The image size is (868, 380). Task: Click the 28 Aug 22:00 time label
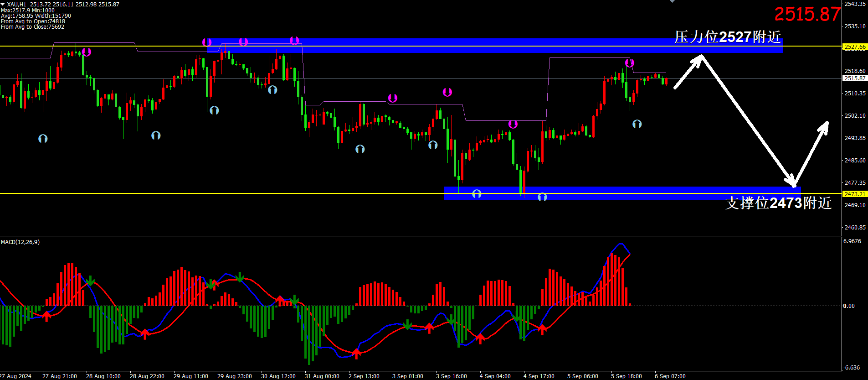click(x=147, y=376)
